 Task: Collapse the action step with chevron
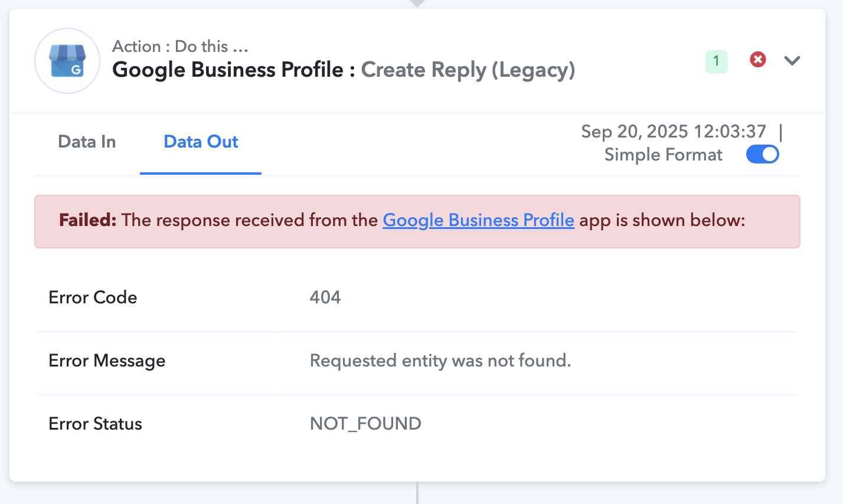[792, 60]
